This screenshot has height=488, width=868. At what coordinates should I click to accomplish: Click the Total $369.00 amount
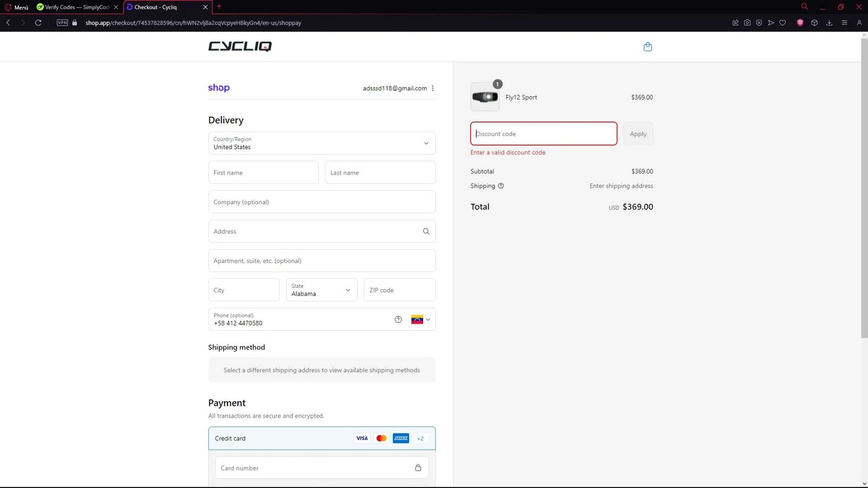tap(638, 207)
